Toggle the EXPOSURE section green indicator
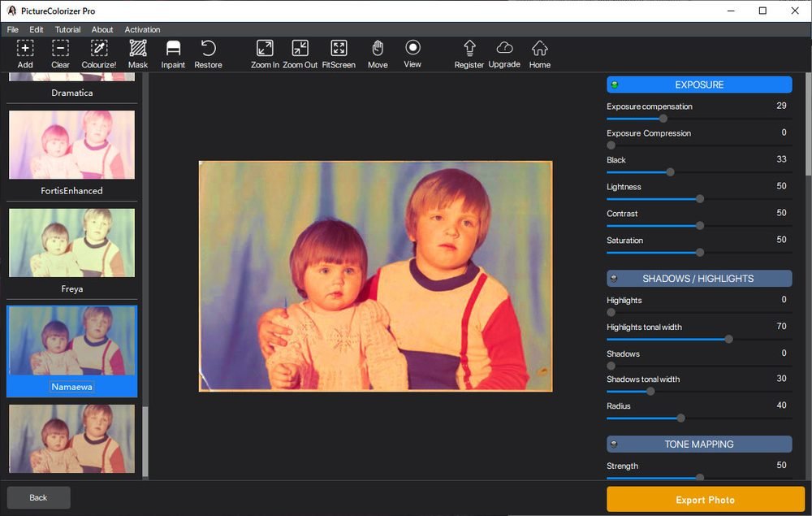Viewport: 812px width, 516px height. 615,85
